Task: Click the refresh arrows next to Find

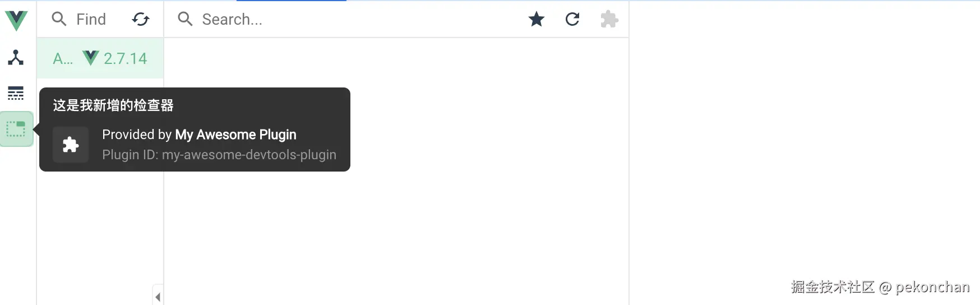Action: tap(141, 20)
